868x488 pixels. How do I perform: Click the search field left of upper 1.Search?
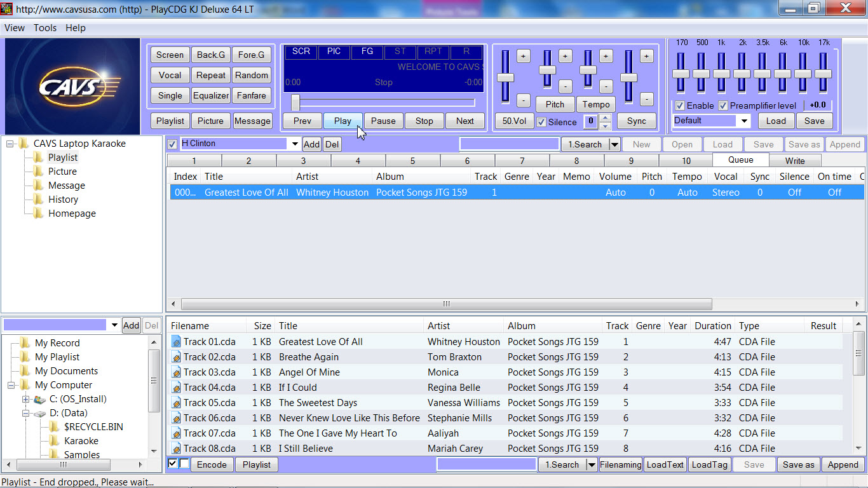pos(510,144)
